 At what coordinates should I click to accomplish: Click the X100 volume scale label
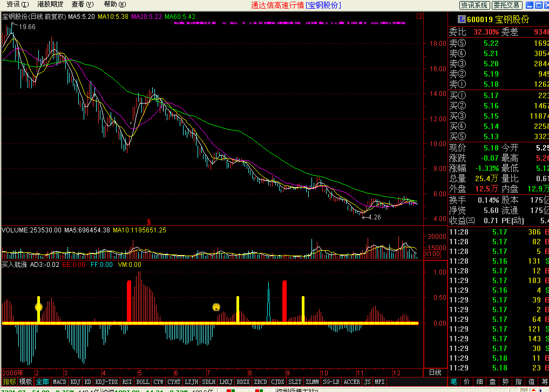click(x=432, y=254)
